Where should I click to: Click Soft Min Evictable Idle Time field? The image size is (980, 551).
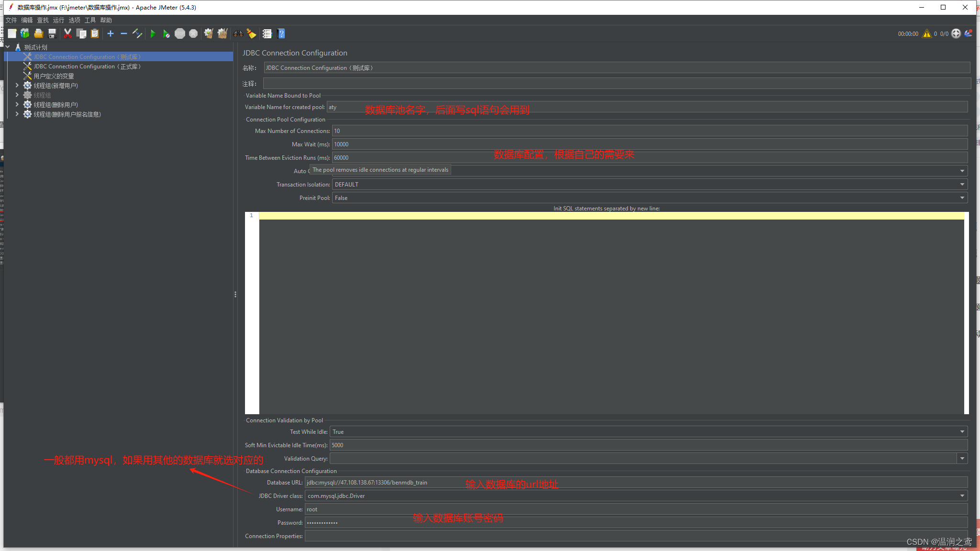(x=648, y=445)
